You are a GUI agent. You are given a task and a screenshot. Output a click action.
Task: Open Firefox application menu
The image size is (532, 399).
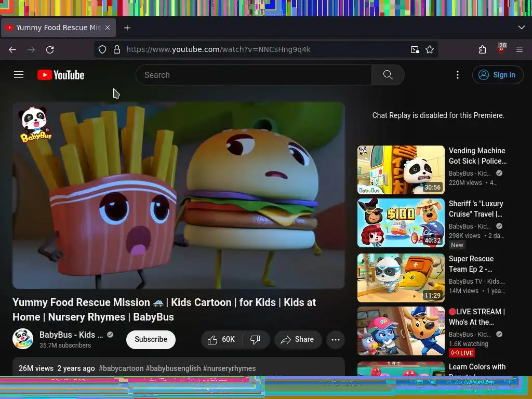520,49
